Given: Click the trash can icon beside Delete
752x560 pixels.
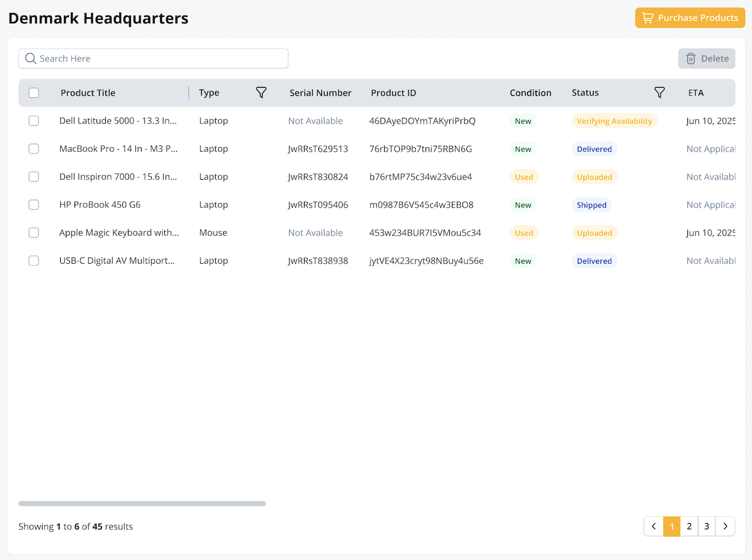Looking at the screenshot, I should (691, 58).
